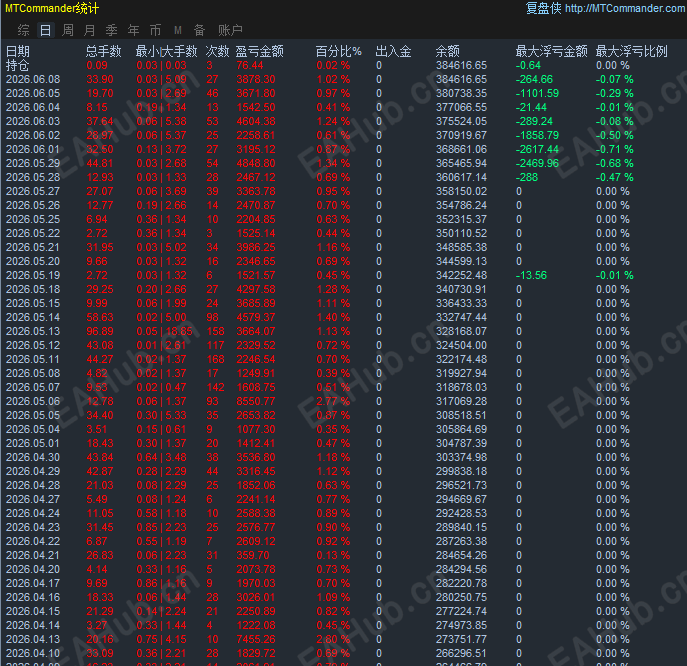The image size is (687, 666).
Task: Switch to the 季 quarterly tab
Action: click(112, 30)
